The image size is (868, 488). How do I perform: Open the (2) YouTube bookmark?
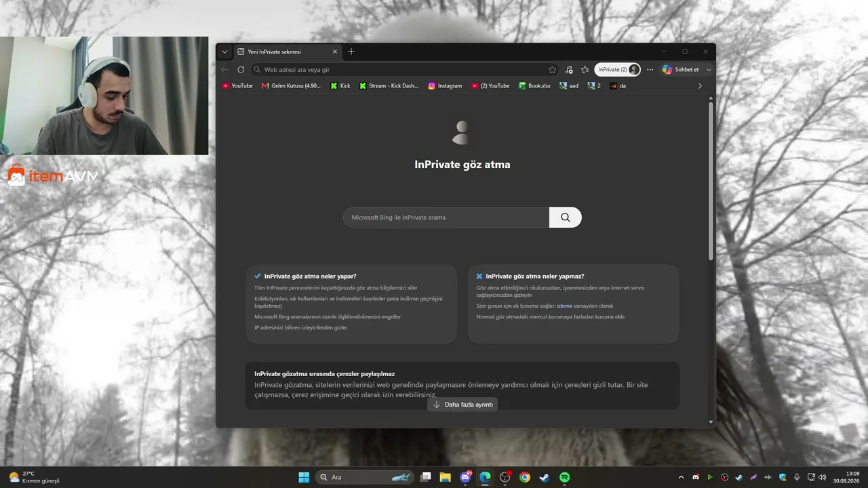pos(490,86)
